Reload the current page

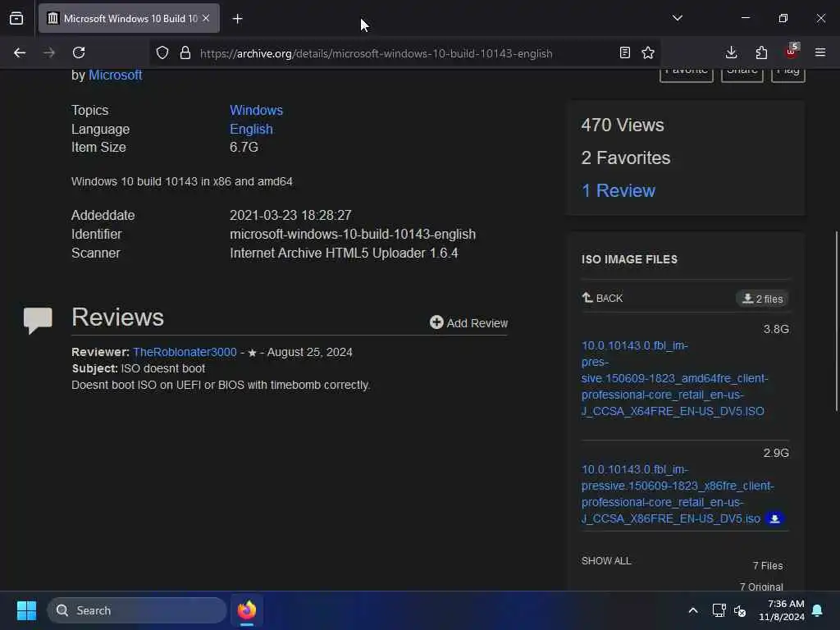coord(79,52)
